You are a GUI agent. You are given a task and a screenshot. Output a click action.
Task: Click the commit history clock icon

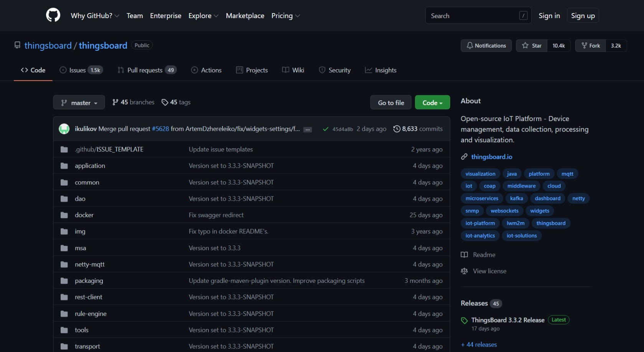point(397,129)
